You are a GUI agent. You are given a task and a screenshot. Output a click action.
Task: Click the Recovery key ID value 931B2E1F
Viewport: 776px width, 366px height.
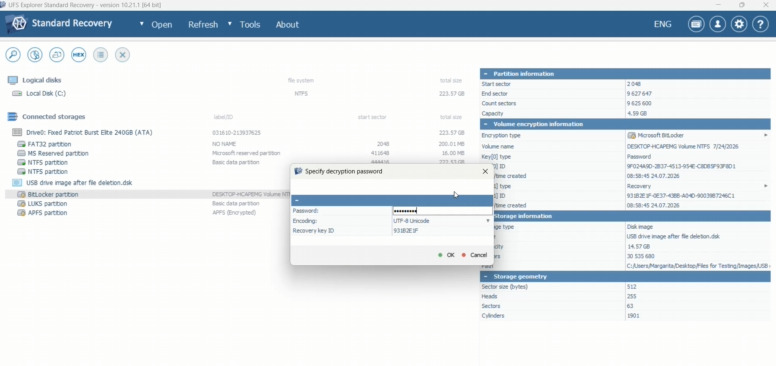pos(406,230)
